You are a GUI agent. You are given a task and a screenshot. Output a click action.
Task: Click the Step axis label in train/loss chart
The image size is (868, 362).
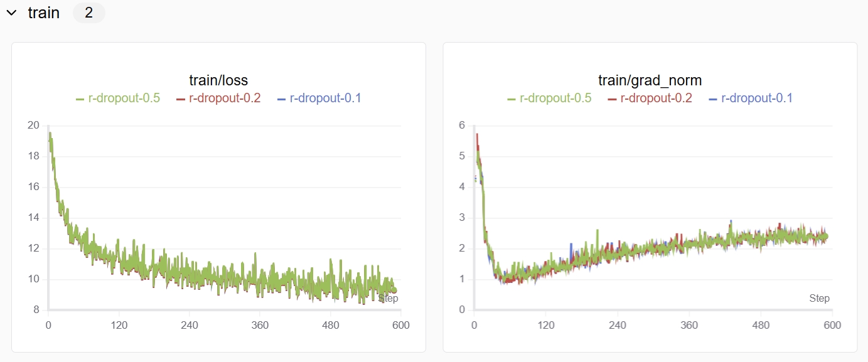[x=388, y=299]
